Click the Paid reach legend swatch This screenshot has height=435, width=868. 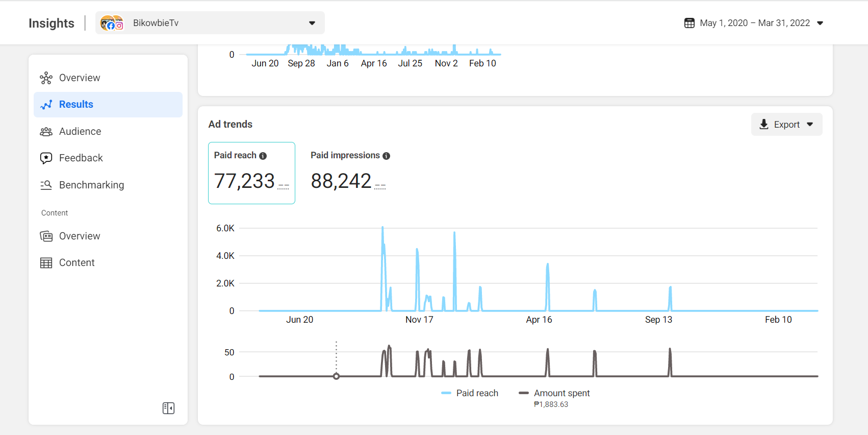pos(446,393)
